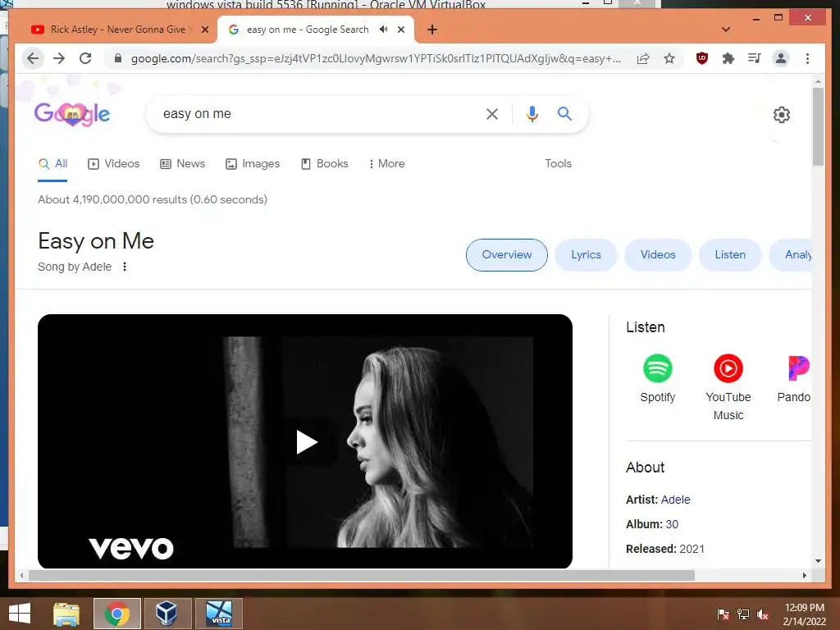Open the taskbar clock and date

click(x=805, y=614)
